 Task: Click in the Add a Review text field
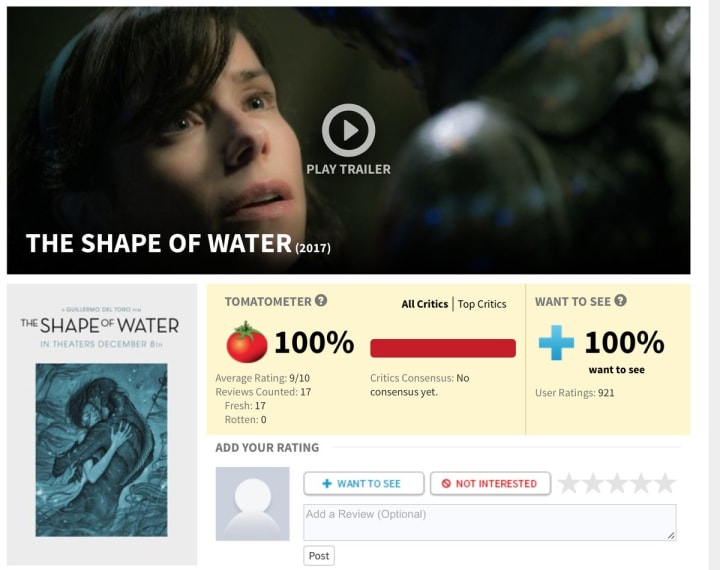tap(489, 522)
